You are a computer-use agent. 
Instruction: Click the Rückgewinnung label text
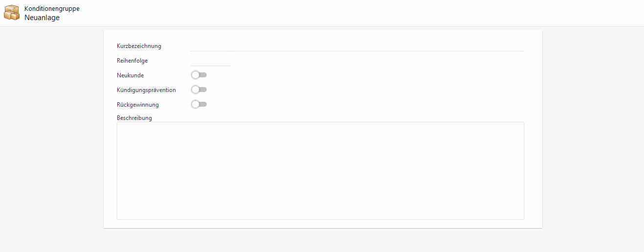(137, 105)
